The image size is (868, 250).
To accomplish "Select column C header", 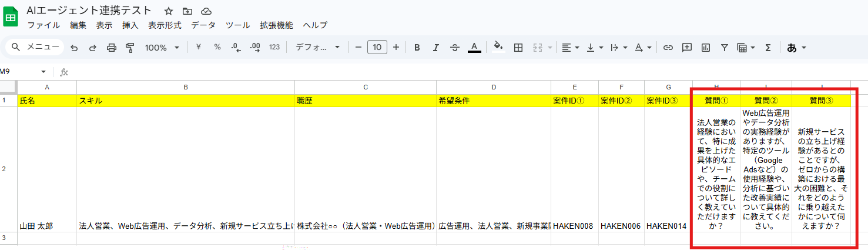I will tap(366, 87).
